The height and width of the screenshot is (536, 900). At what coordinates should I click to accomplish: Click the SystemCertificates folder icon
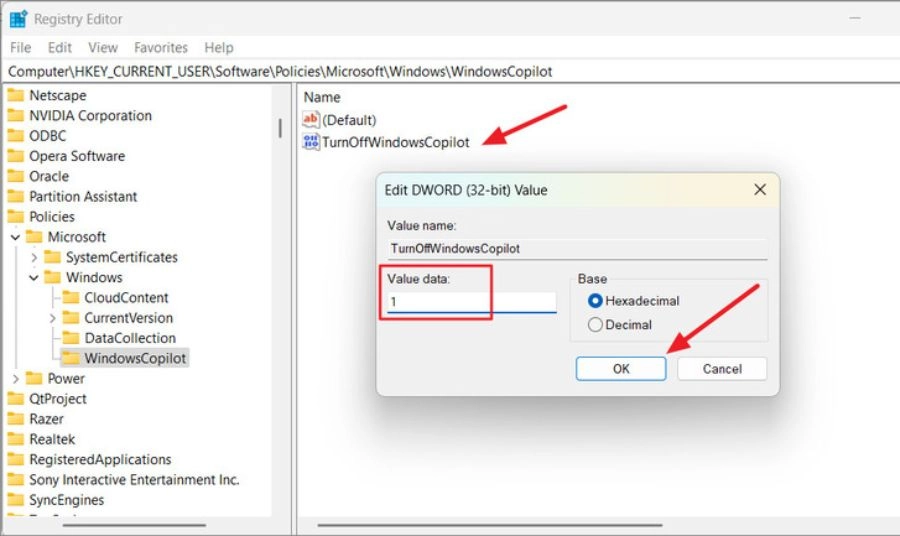(52, 257)
